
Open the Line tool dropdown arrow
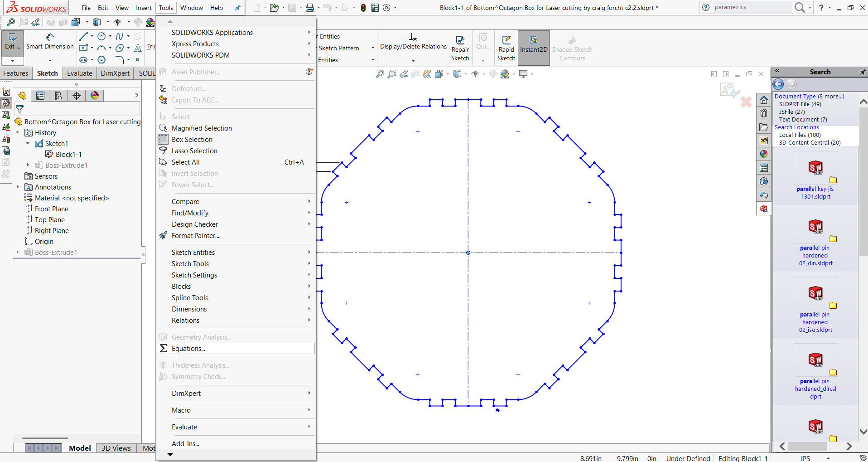92,36
